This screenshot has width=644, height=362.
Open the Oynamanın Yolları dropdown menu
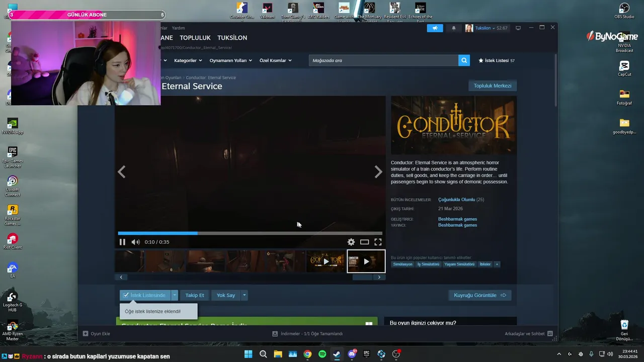230,60
